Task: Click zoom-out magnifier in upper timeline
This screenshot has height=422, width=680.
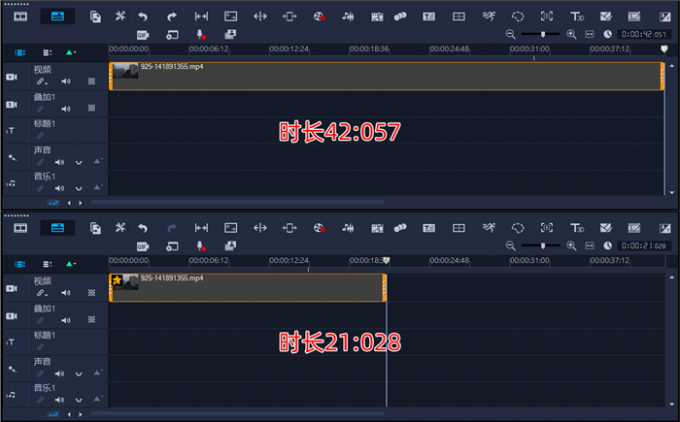Action: (x=511, y=34)
